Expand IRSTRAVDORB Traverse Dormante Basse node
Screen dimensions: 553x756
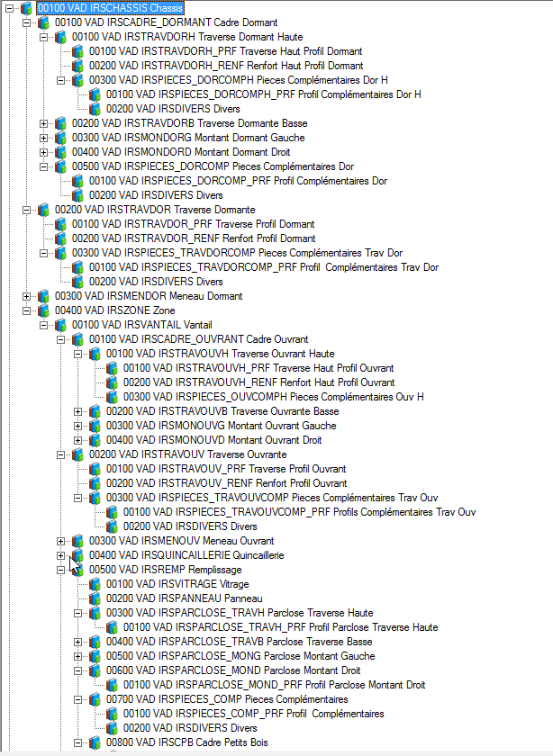click(x=44, y=123)
